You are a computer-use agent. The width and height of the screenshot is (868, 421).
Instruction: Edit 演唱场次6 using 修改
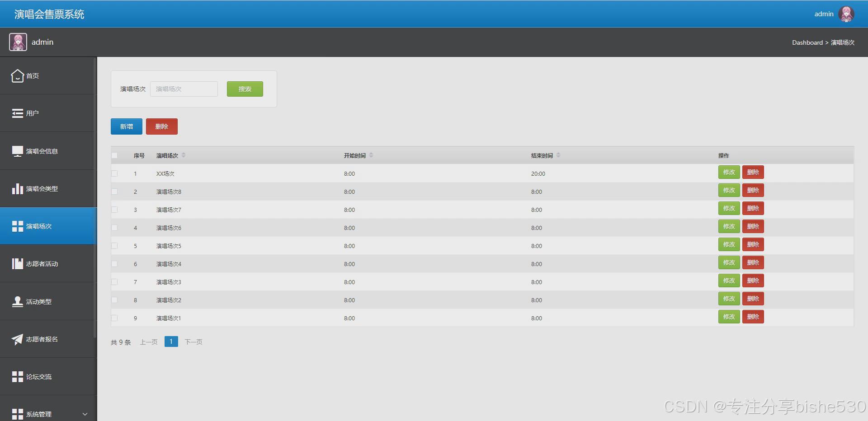coord(729,226)
